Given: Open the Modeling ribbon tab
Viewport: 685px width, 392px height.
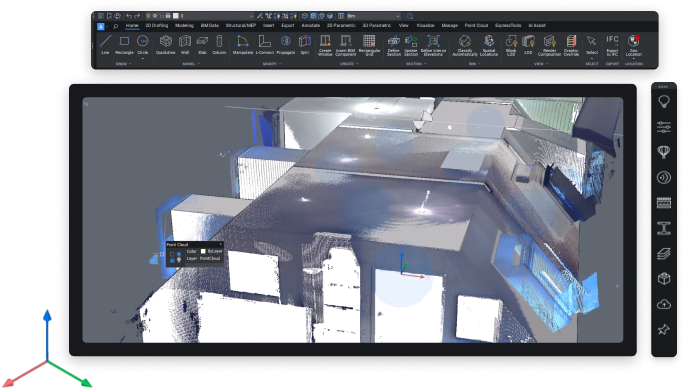Looking at the screenshot, I should click(x=184, y=25).
